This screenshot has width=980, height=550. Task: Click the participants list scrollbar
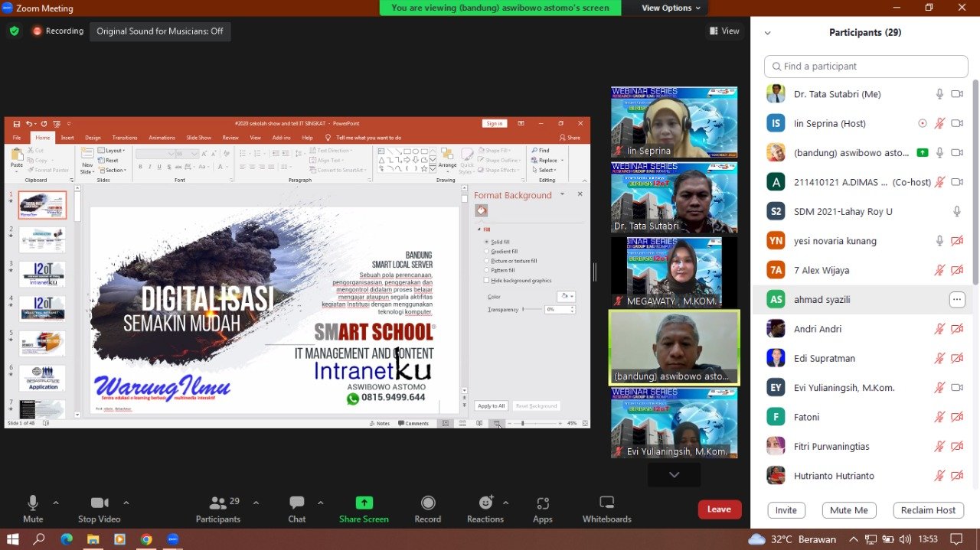(975, 184)
